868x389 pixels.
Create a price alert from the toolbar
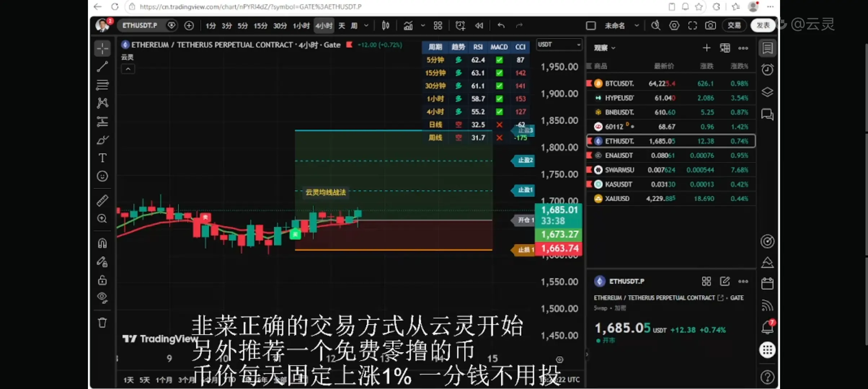click(x=460, y=26)
